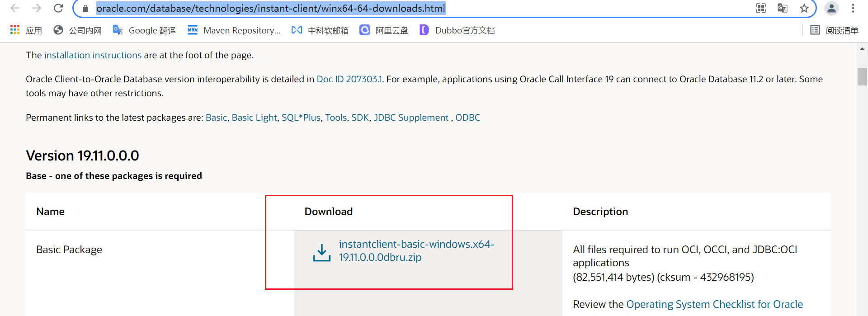The width and height of the screenshot is (868, 316).
Task: Click the scrollbar up arrow
Action: click(x=862, y=49)
